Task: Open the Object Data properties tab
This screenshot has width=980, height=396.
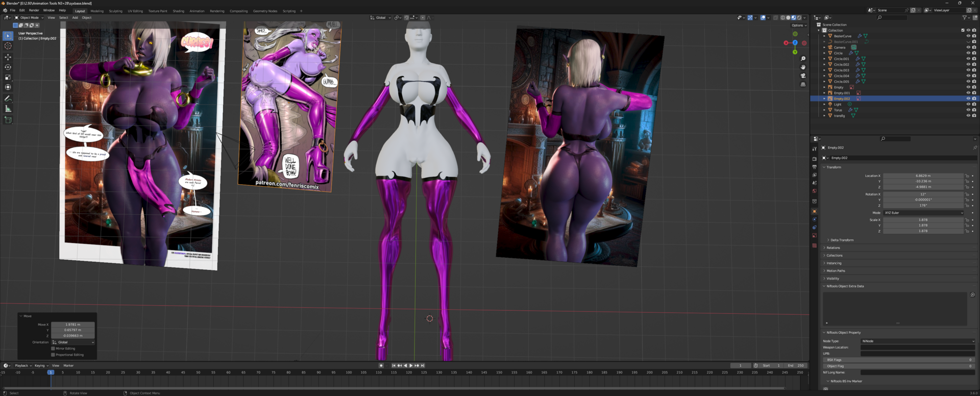Action: pos(814,236)
